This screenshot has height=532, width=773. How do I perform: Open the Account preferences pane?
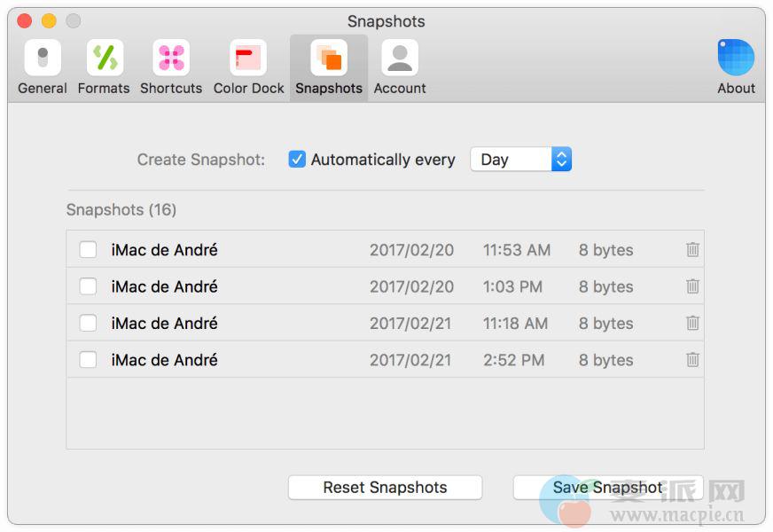[400, 67]
